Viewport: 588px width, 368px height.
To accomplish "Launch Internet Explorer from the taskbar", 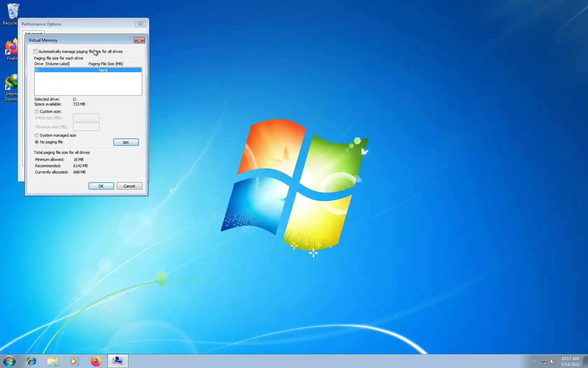I will 31,361.
